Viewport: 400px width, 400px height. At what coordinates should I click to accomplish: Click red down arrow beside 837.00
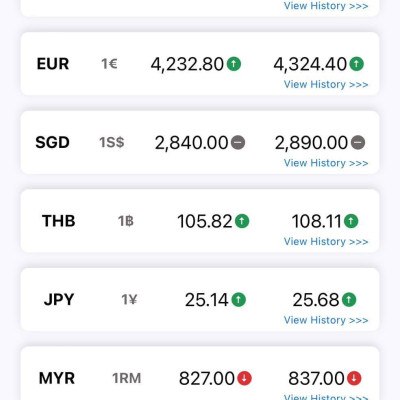coord(354,378)
